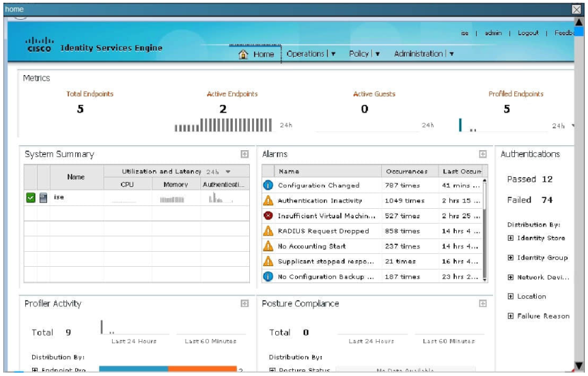Screen dimensions: 588x376
Task: Open the Authentication Inactivity alarm
Action: 320,201
